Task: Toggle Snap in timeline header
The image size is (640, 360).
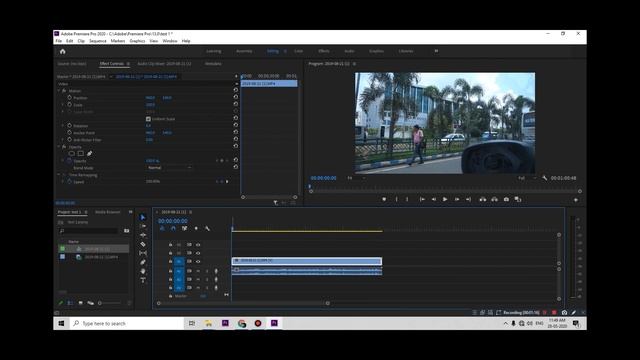Action: tap(173, 229)
